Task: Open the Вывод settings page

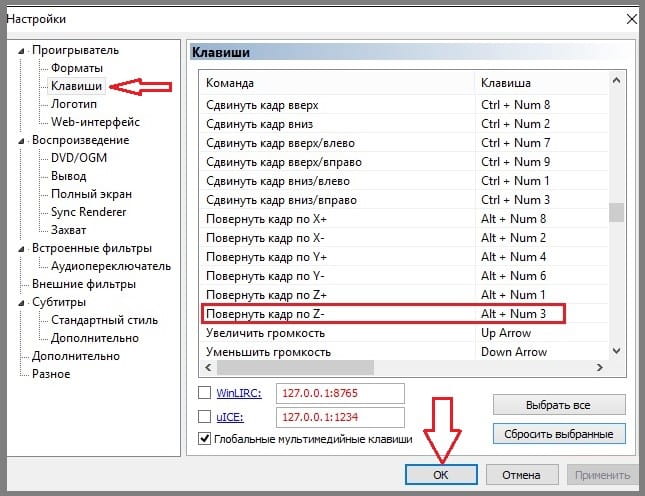Action: (68, 176)
